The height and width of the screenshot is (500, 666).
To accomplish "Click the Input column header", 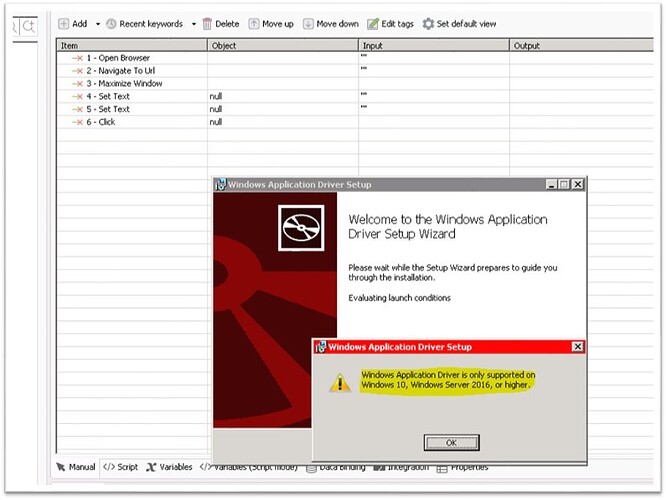I will [434, 45].
